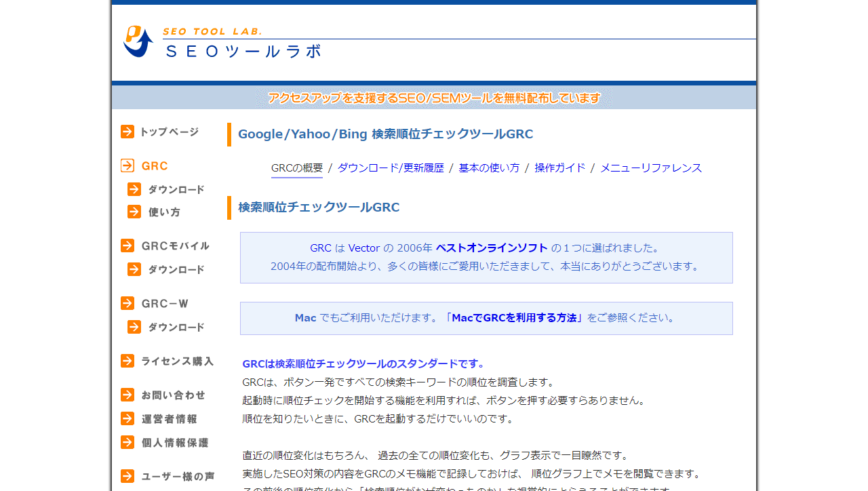Click the SEOツールラボ site title
The width and height of the screenshot is (868, 491).
click(243, 51)
